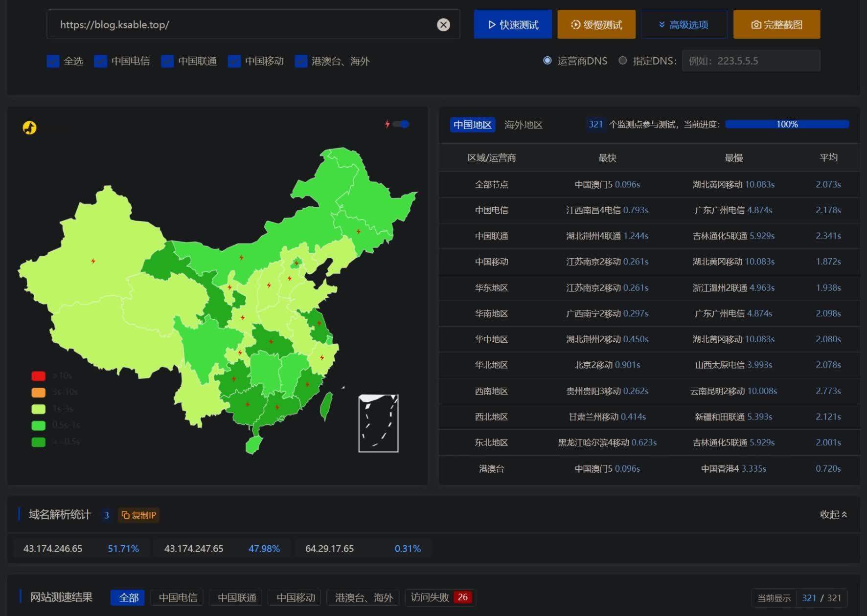Toggle the 中国联通 checkbox
The image size is (867, 616).
[167, 61]
